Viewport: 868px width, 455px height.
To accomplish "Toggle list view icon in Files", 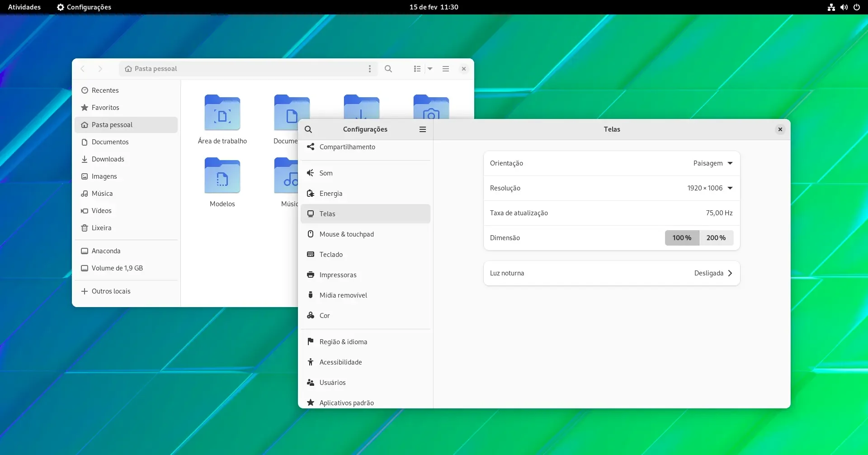I will coord(417,69).
